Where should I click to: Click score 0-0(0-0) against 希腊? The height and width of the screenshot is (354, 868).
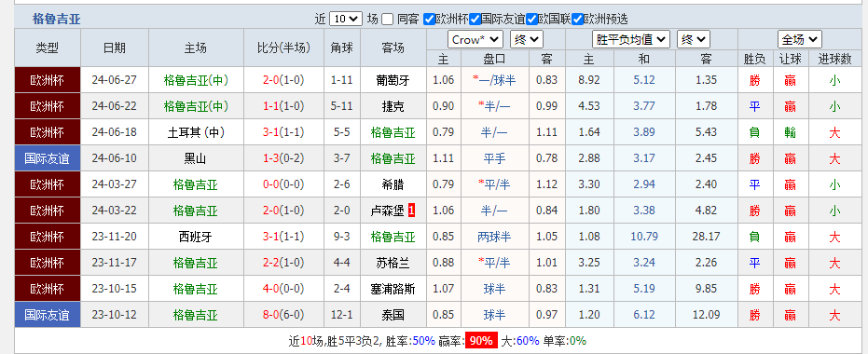click(x=283, y=184)
